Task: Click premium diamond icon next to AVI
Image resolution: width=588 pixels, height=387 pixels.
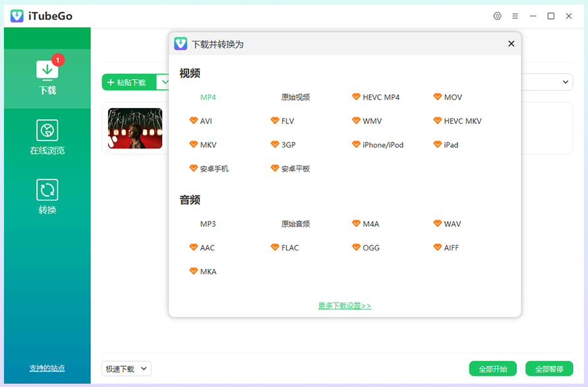Action: 194,121
